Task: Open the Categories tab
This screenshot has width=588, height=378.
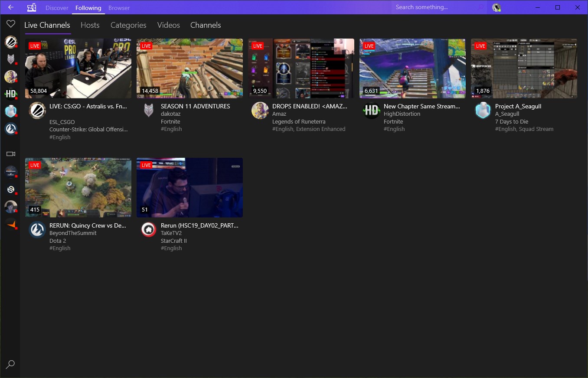Action: pos(128,25)
